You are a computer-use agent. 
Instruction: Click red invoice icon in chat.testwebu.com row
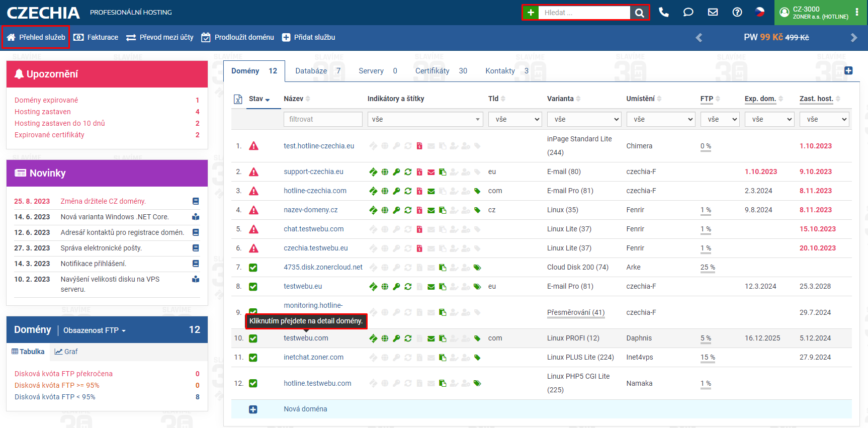click(419, 229)
